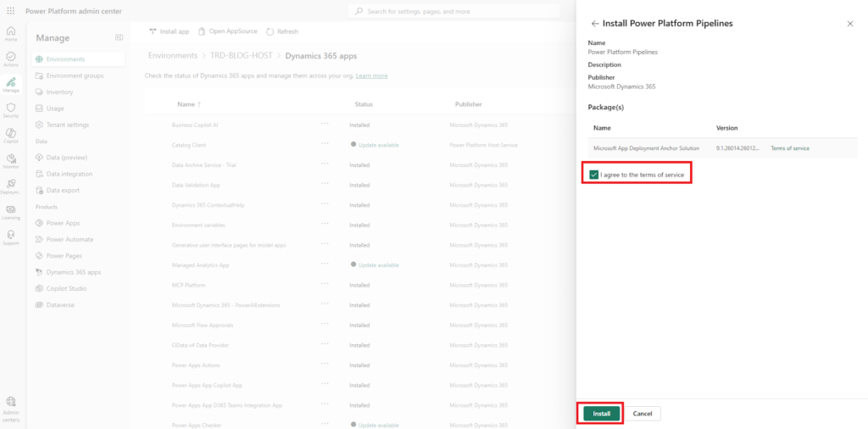
Task: Click back arrow in Install panel
Action: (x=595, y=24)
